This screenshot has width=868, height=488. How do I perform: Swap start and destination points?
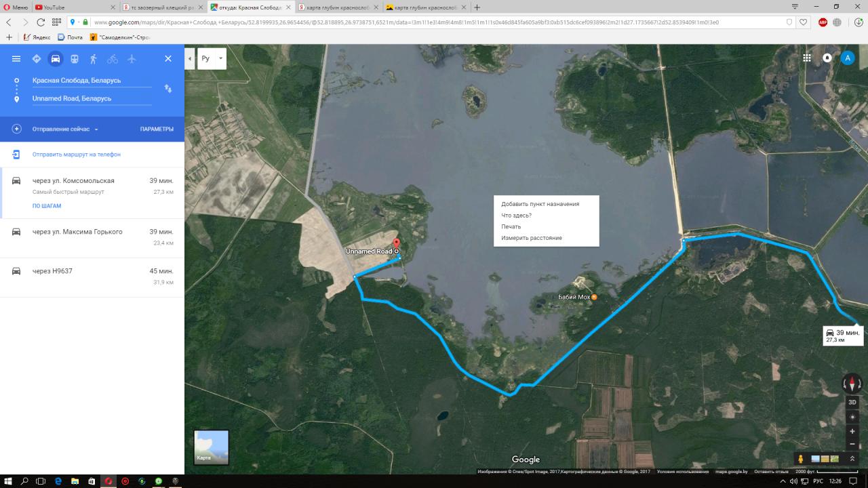[168, 89]
